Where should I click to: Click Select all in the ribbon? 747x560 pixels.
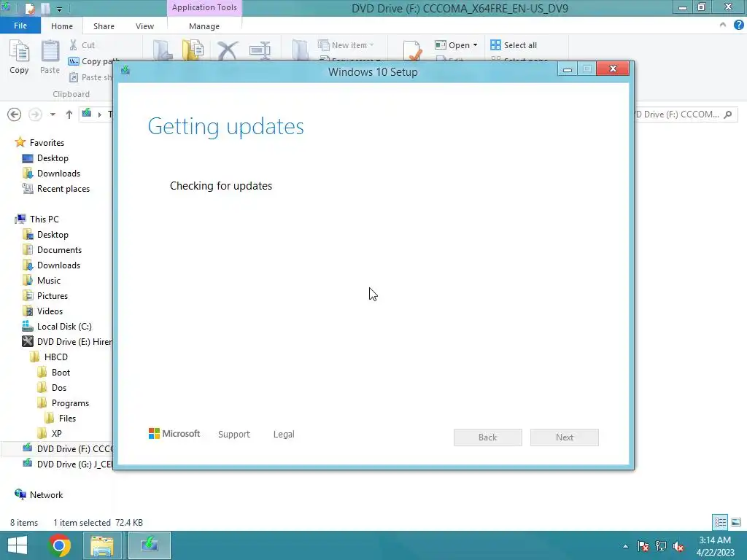coord(514,45)
